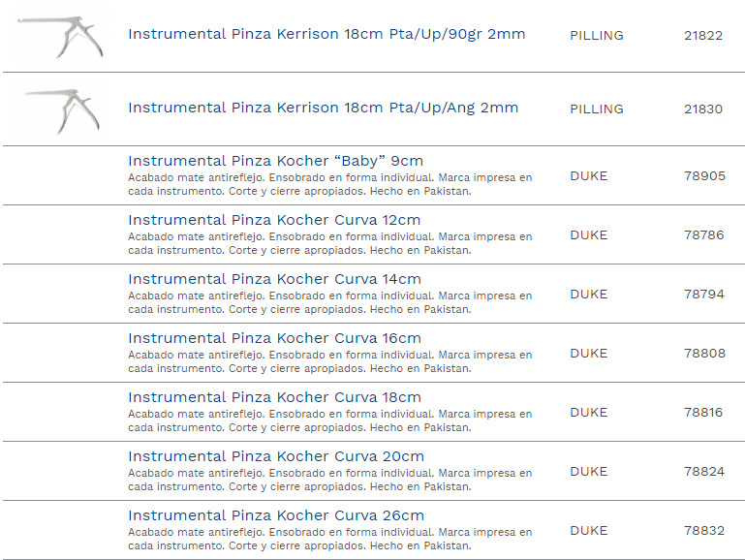
Task: Open Instrumental Pinza Kerrison 18cm Pta/Up/Ang 2mm
Action: pos(323,109)
